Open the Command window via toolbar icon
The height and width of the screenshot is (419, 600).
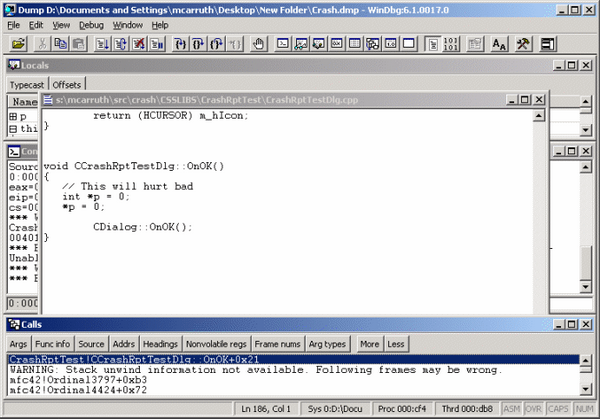283,44
